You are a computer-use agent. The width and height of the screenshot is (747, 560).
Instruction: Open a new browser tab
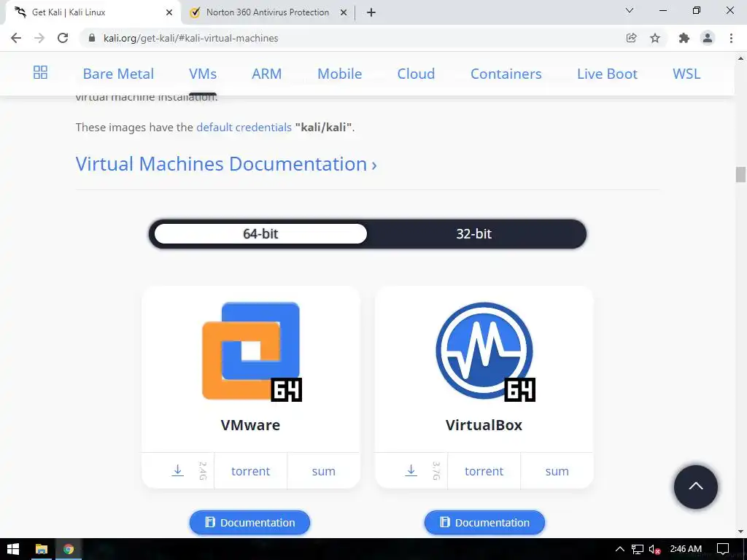(371, 12)
